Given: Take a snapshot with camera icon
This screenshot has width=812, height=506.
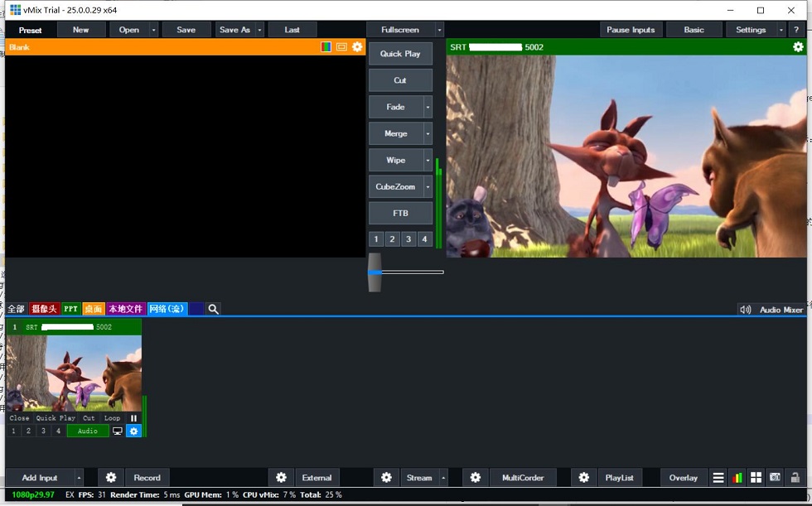Looking at the screenshot, I should click(776, 478).
